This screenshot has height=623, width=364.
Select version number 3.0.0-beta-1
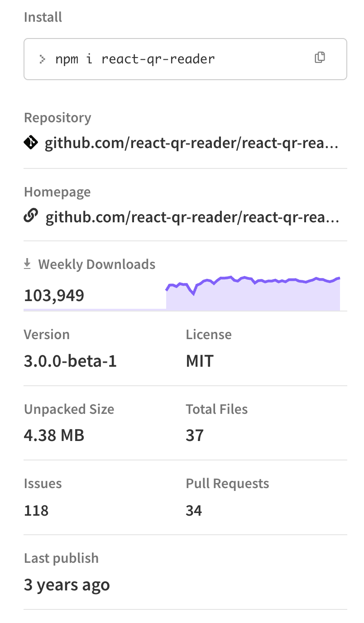[70, 361]
